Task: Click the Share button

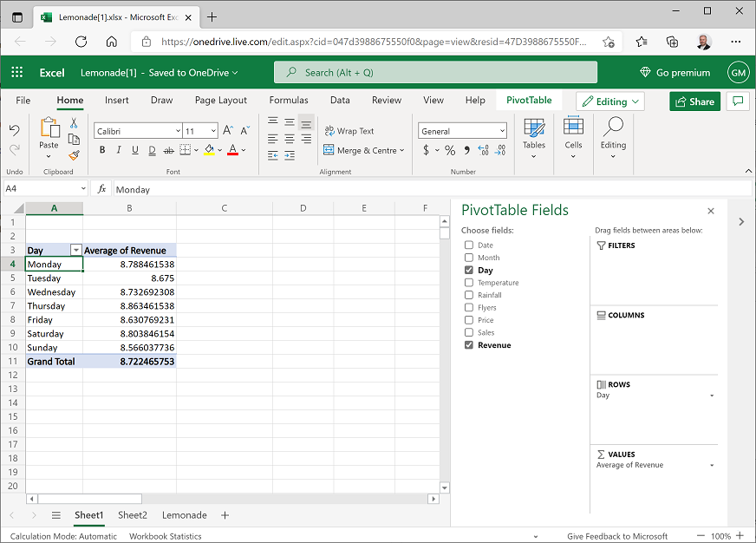Action: click(694, 101)
